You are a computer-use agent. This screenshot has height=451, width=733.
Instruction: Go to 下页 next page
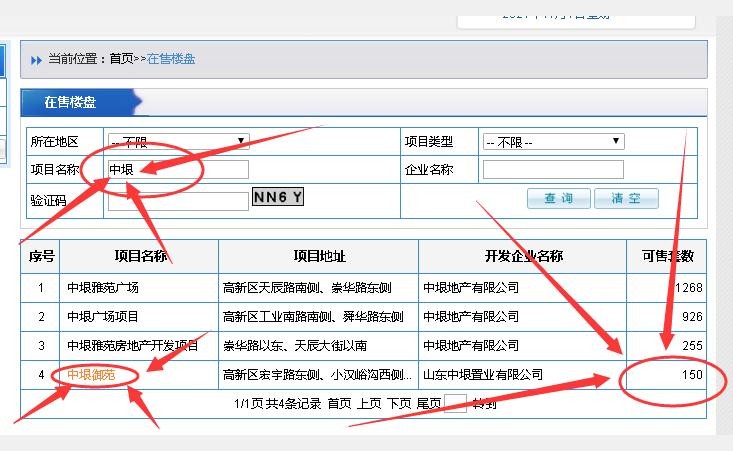398,404
